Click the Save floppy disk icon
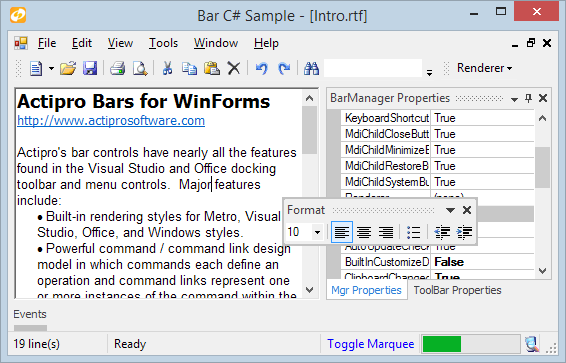Screen dimensions: 566x363 90,68
